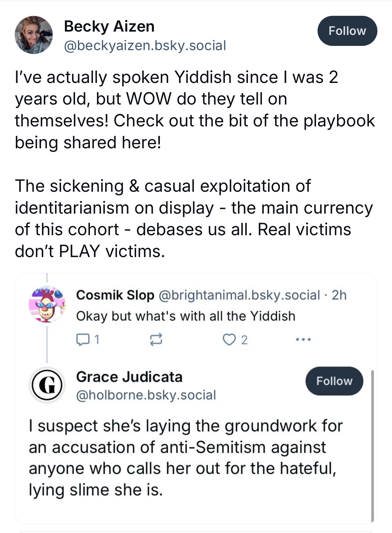
Task: Click the Cosmik Slop display name
Action: point(115,295)
